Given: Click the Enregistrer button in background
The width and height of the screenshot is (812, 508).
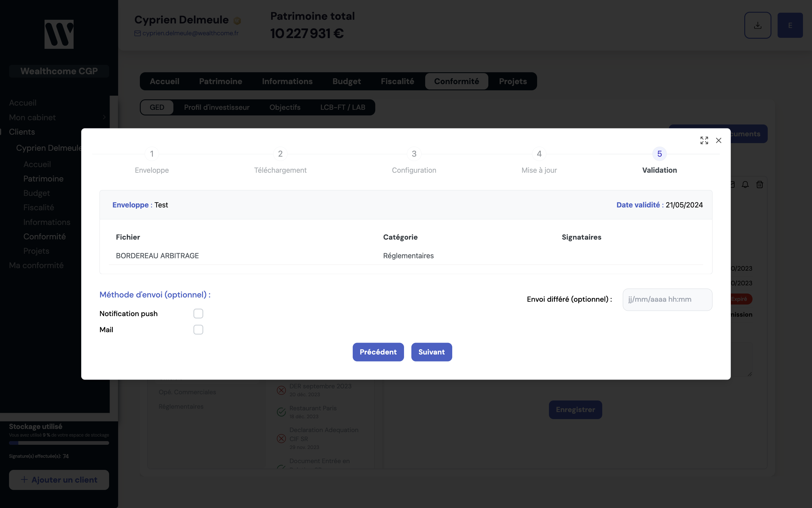Looking at the screenshot, I should coord(575,410).
